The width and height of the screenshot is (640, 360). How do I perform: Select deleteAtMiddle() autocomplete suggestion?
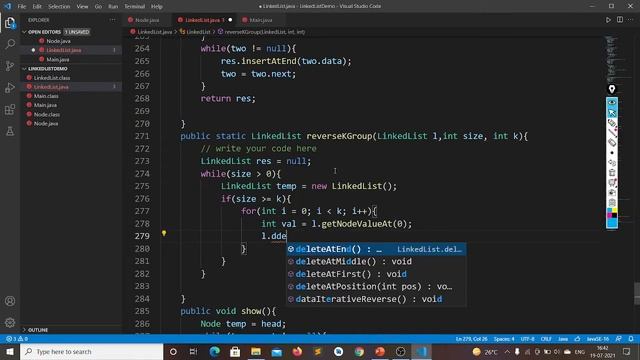coord(376,262)
